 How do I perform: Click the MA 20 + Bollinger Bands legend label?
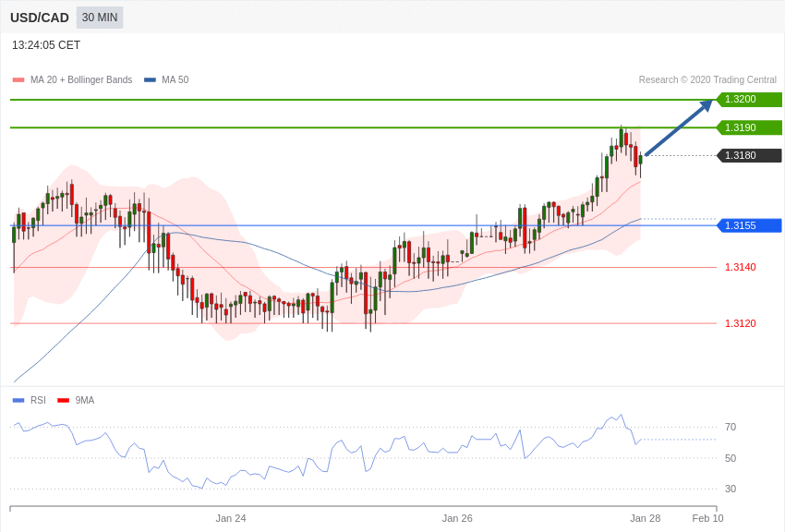point(81,79)
